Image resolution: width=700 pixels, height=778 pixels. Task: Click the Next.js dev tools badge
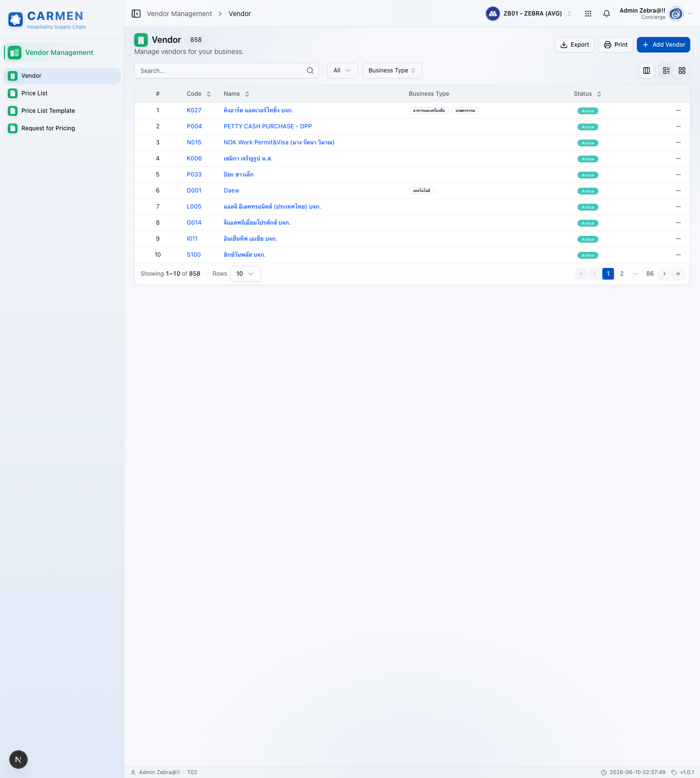coord(18,760)
